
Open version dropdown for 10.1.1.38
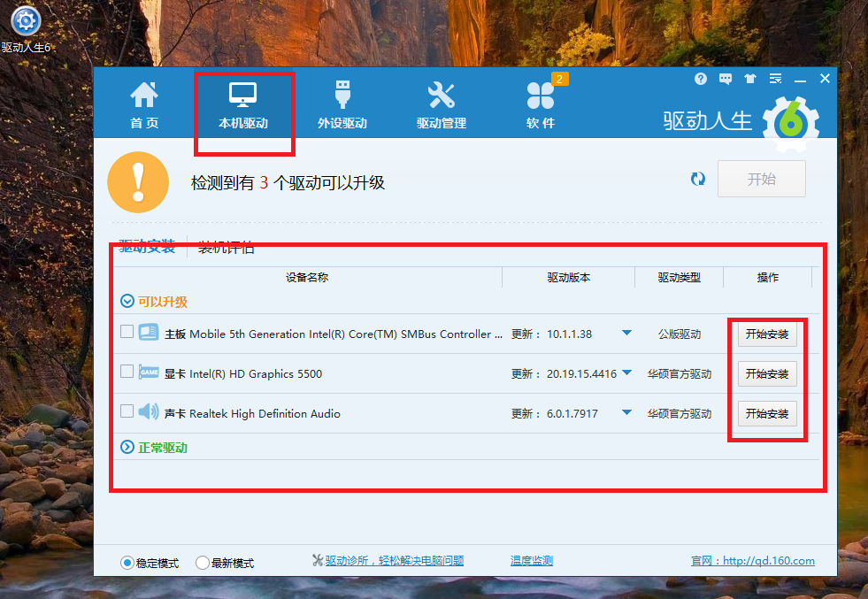(x=626, y=334)
